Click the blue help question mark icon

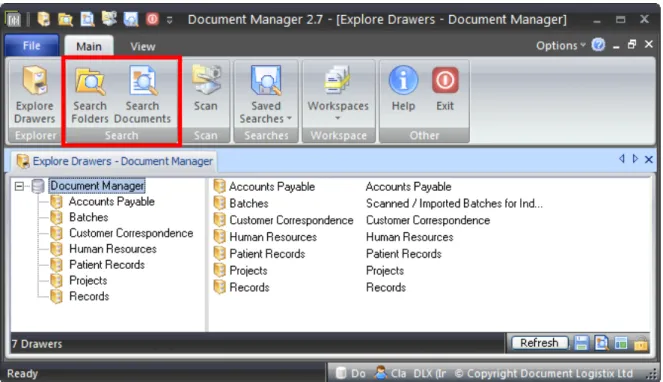pos(598,45)
